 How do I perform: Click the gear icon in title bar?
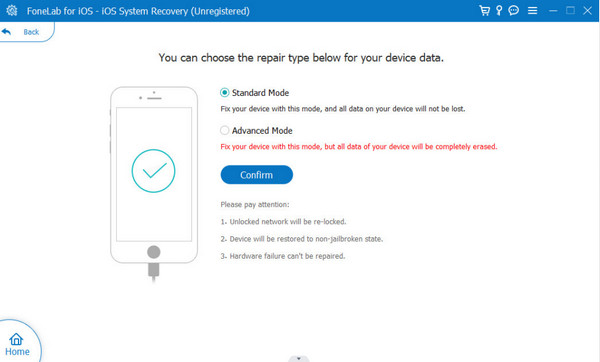tap(12, 11)
